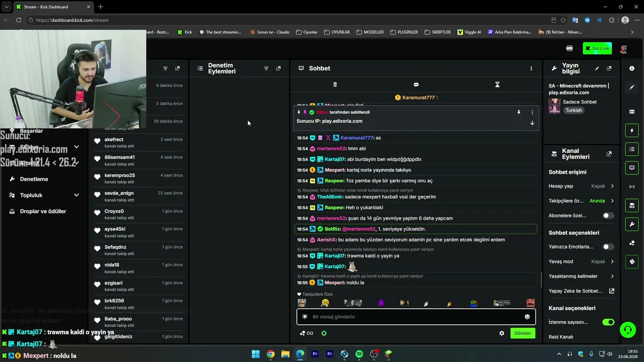Type in Bir mesaj gönderin field
Image resolution: width=644 pixels, height=362 pixels.
pos(416,317)
